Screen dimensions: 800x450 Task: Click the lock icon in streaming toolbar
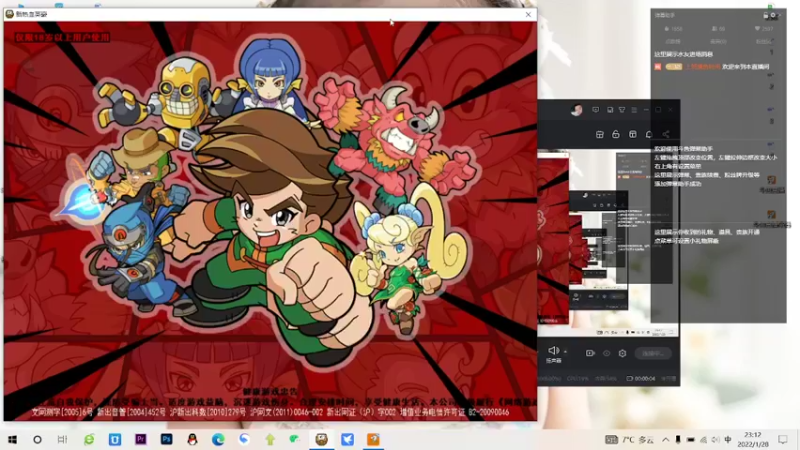click(x=616, y=134)
